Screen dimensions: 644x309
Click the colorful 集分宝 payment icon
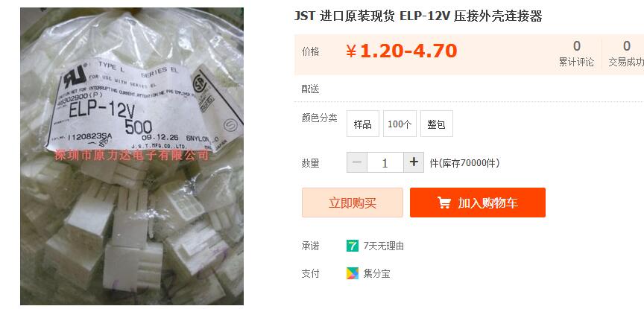[x=353, y=273]
